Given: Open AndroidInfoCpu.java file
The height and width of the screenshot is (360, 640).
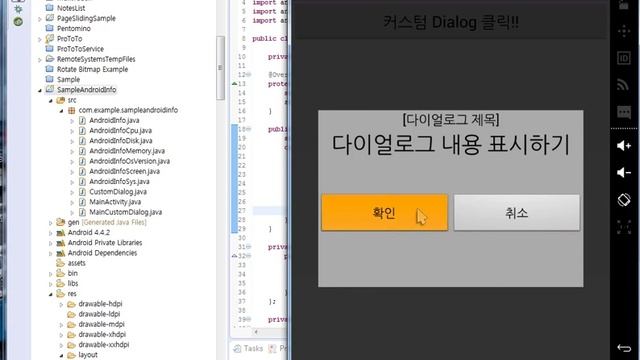Looking at the screenshot, I should point(120,131).
